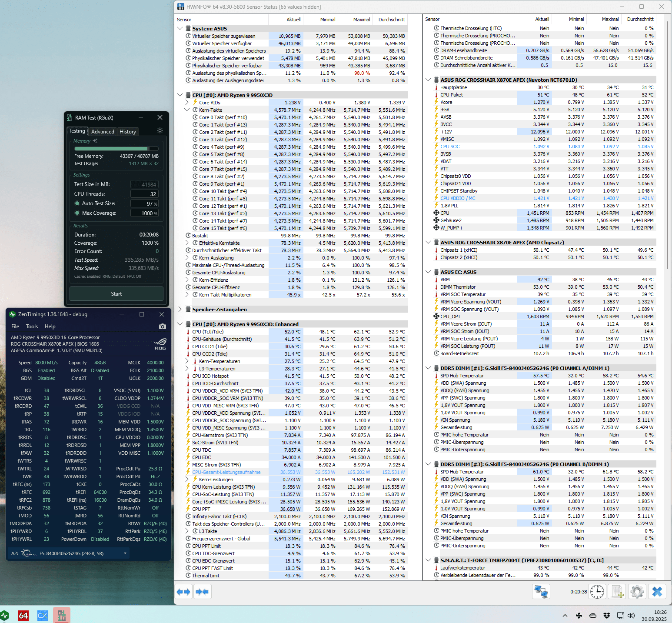The height and width of the screenshot is (623, 672).
Task: Open the green ZenTimings taskbar icon
Action: click(4, 615)
